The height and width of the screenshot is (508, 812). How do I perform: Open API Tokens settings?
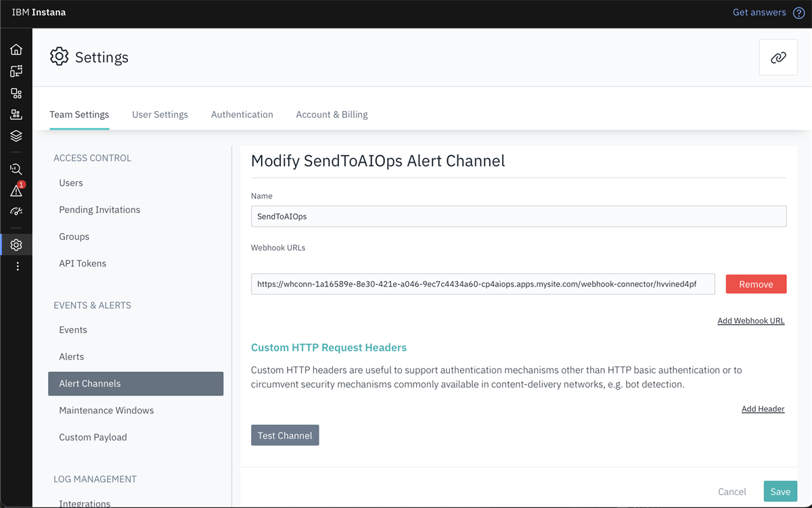point(83,263)
